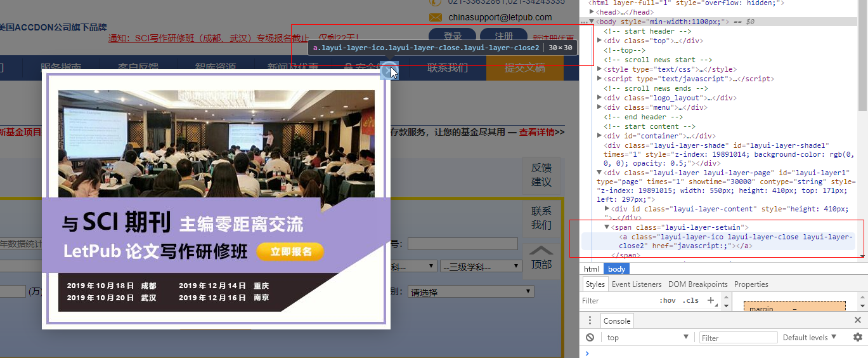868x358 pixels.
Task: Open 联系我们 in the navigation menu
Action: pyautogui.click(x=448, y=68)
